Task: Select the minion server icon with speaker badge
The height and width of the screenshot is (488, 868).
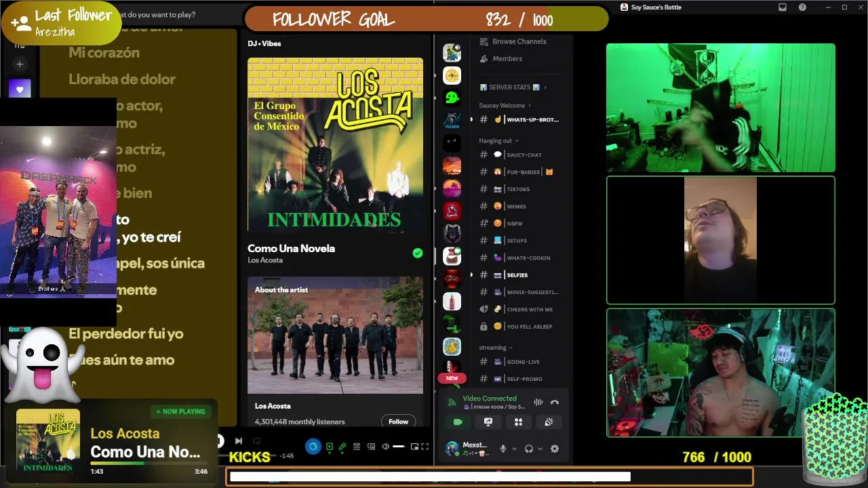Action: (452, 52)
